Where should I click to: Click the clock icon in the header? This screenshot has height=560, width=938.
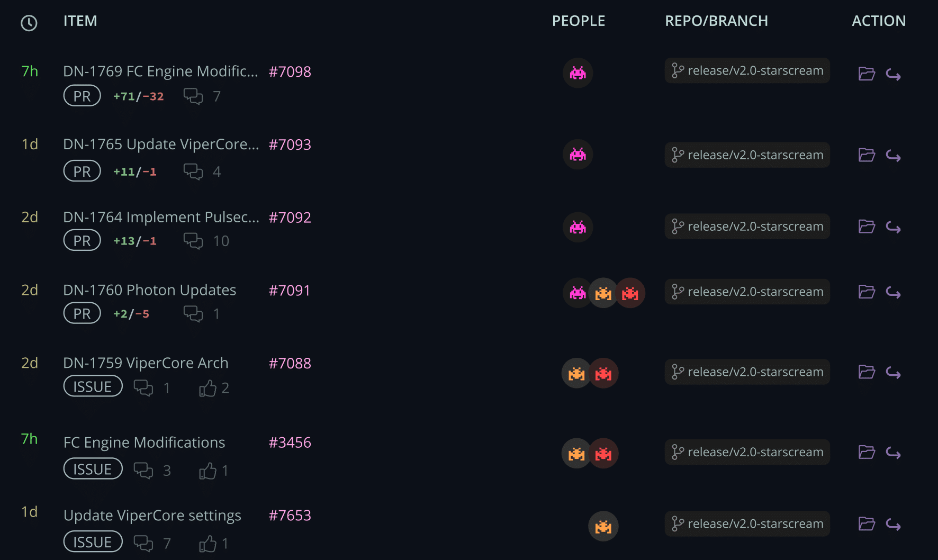(29, 23)
